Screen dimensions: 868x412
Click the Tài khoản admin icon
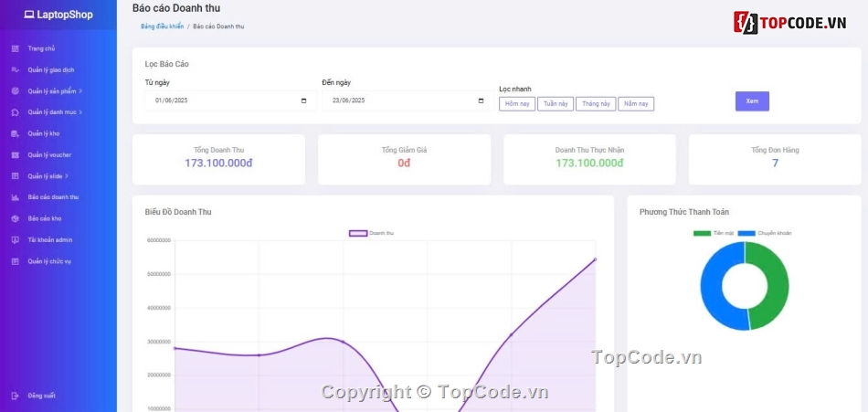pos(16,239)
